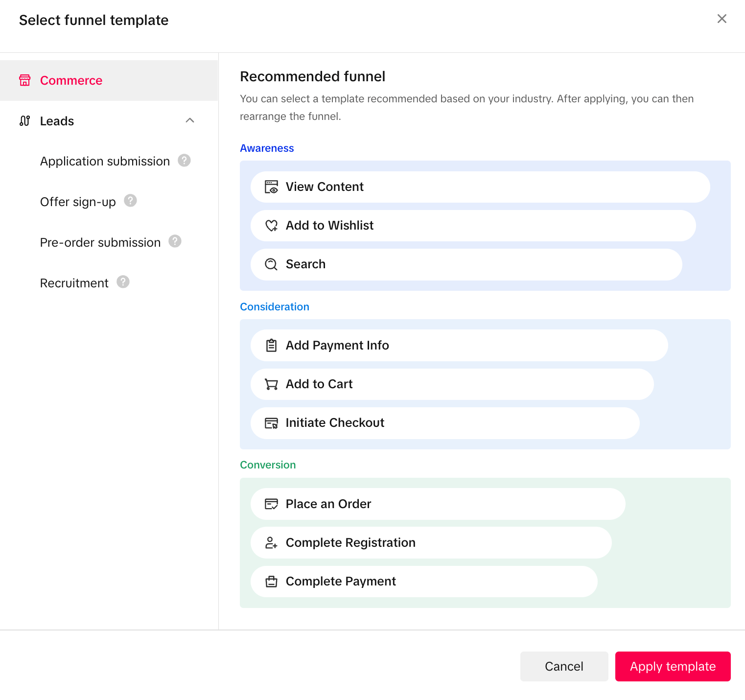745x700 pixels.
Task: Collapse the Leads section chevron
Action: pyautogui.click(x=190, y=120)
